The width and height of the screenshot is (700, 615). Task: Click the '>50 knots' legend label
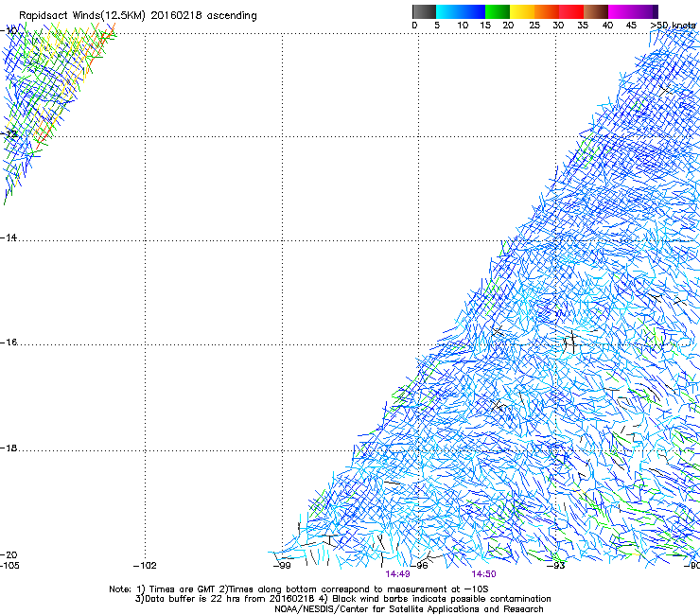(673, 26)
